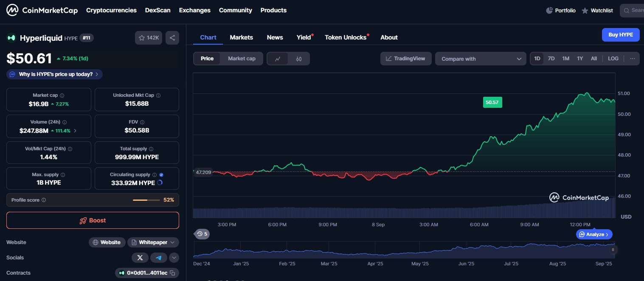Click Max. supply info icon
Screen dimensions: 644x281
coord(63,175)
